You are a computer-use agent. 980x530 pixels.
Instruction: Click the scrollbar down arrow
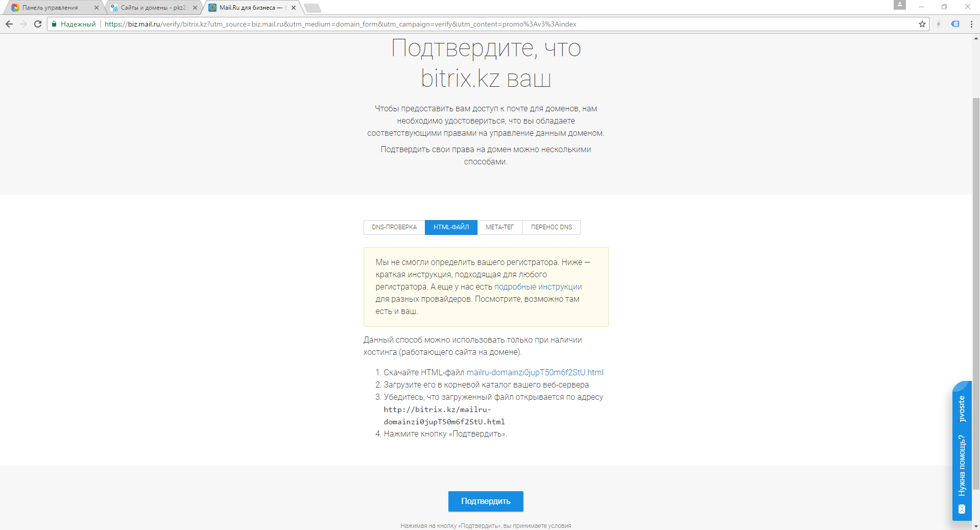pyautogui.click(x=976, y=526)
